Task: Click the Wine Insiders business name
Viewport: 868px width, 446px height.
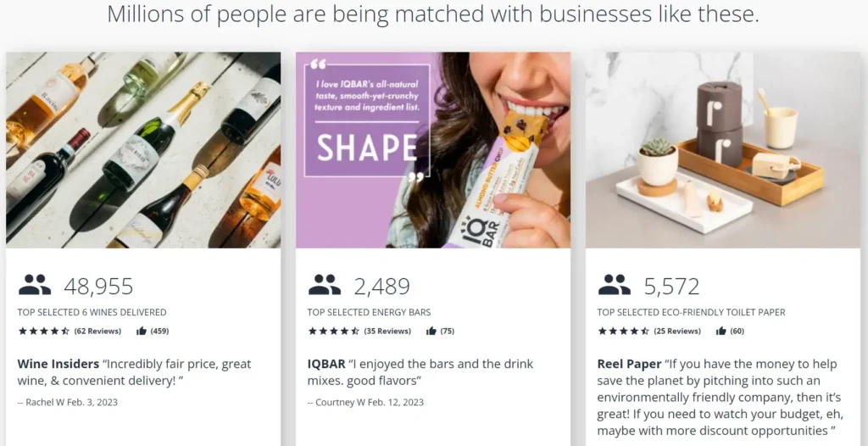Action: 58,364
